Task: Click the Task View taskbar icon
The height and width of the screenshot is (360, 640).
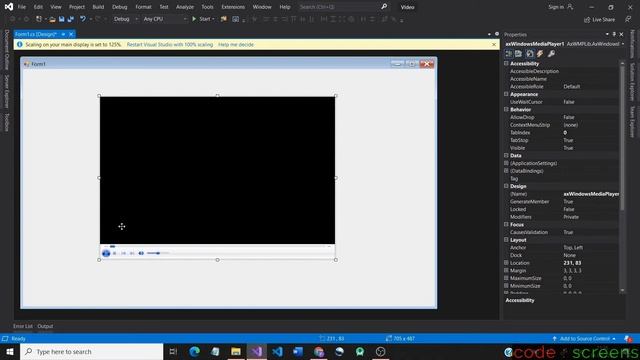Action: coord(173,351)
